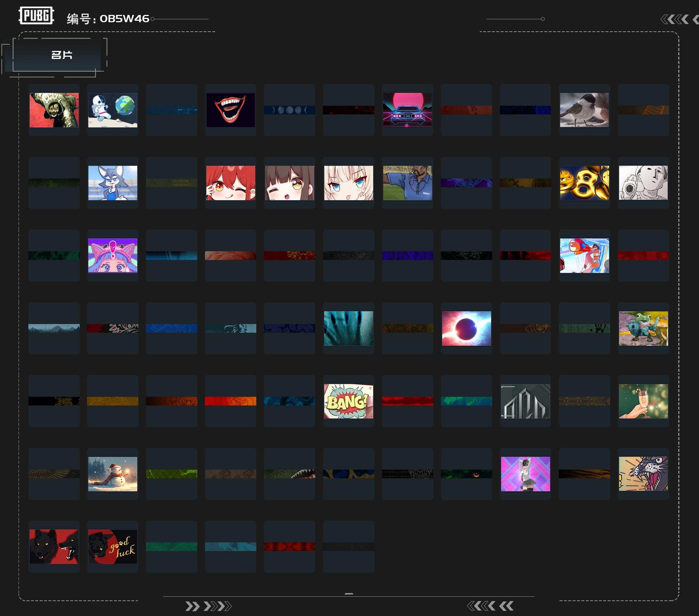Click the bottom-left right-pointing chevron arrows
Image resolution: width=699 pixels, height=616 pixels.
tap(208, 606)
